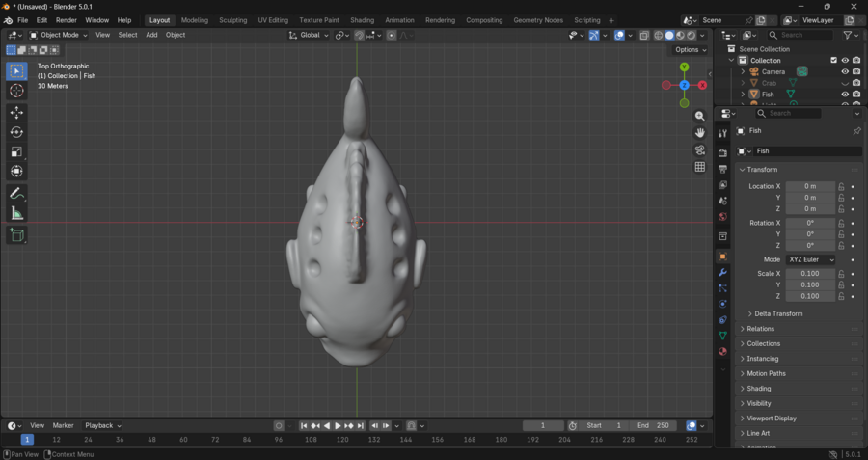The image size is (868, 460).
Task: Select the Rotate tool
Action: [16, 132]
